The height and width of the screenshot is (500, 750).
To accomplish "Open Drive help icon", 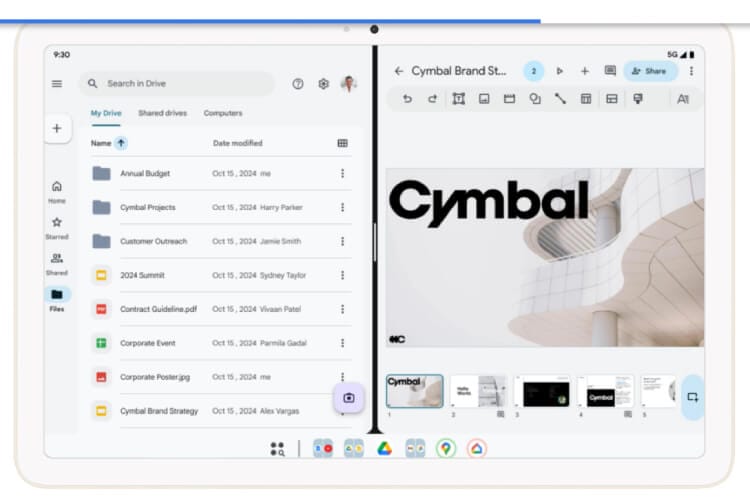I will point(298,84).
